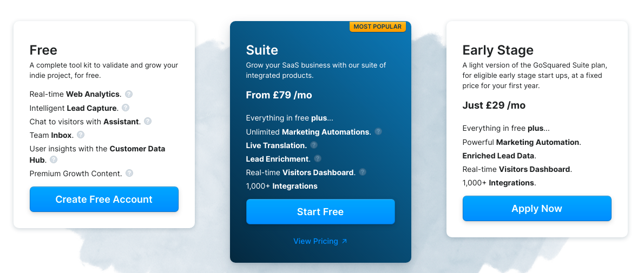
Task: Click help icon next to Web Analytics
Action: click(129, 94)
